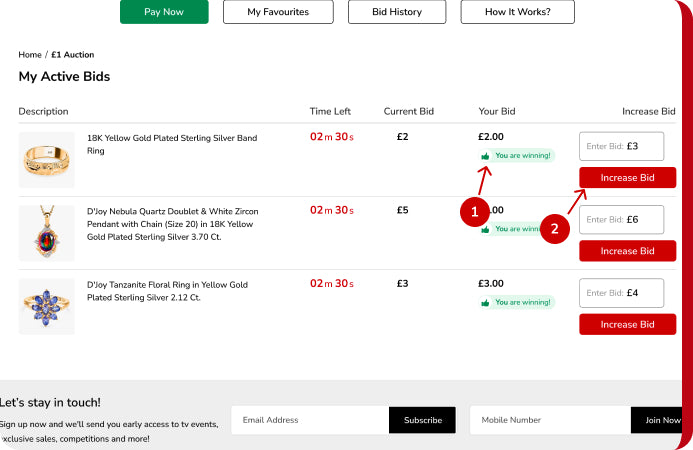
Task: Increase bid on Nebula Quartz pendant
Action: (x=628, y=251)
